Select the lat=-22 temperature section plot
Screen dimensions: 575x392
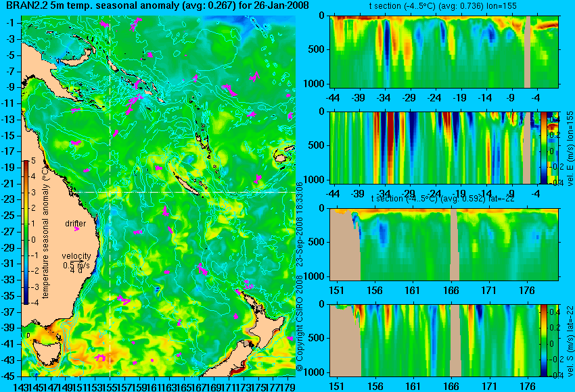click(444, 245)
